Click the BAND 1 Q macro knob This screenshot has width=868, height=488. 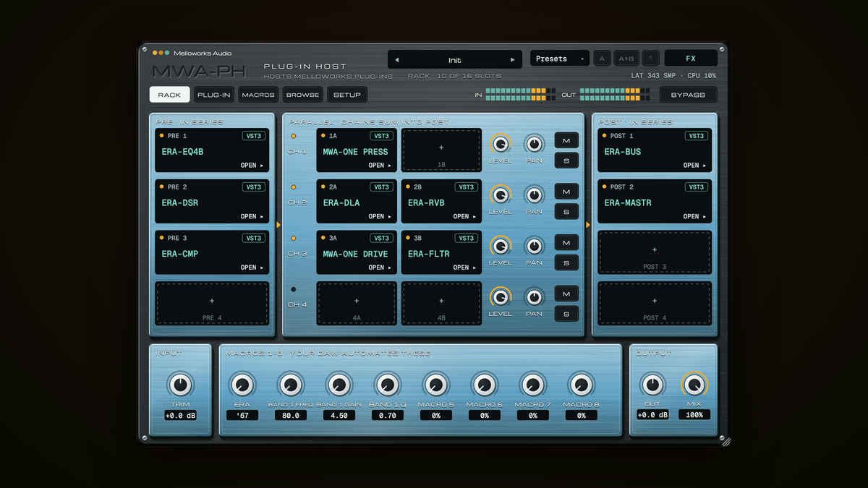tap(387, 385)
